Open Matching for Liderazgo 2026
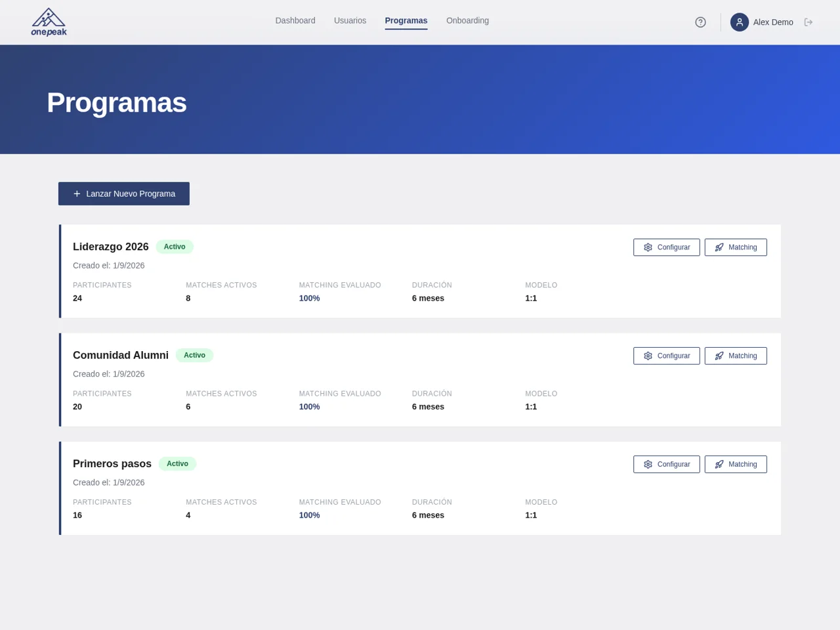 736,247
